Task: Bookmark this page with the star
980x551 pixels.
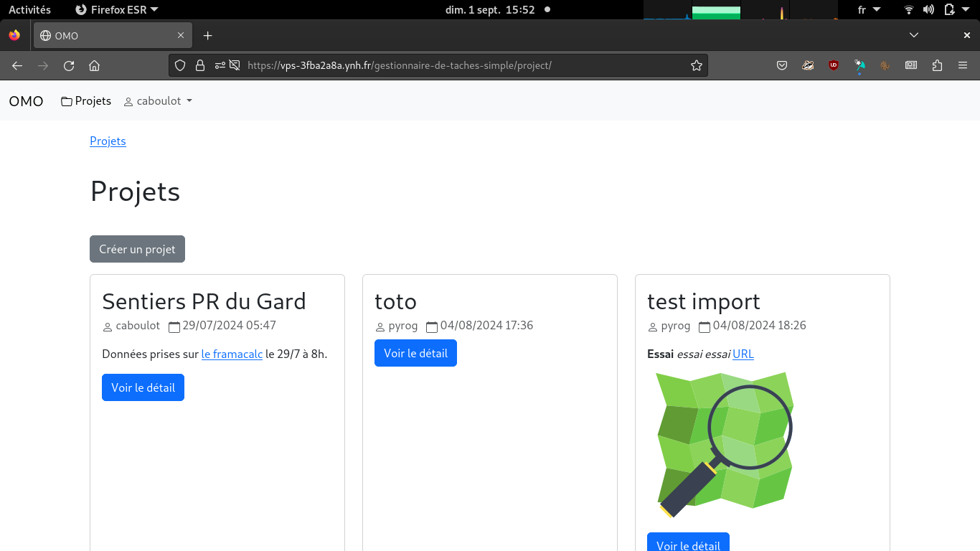Action: click(696, 65)
